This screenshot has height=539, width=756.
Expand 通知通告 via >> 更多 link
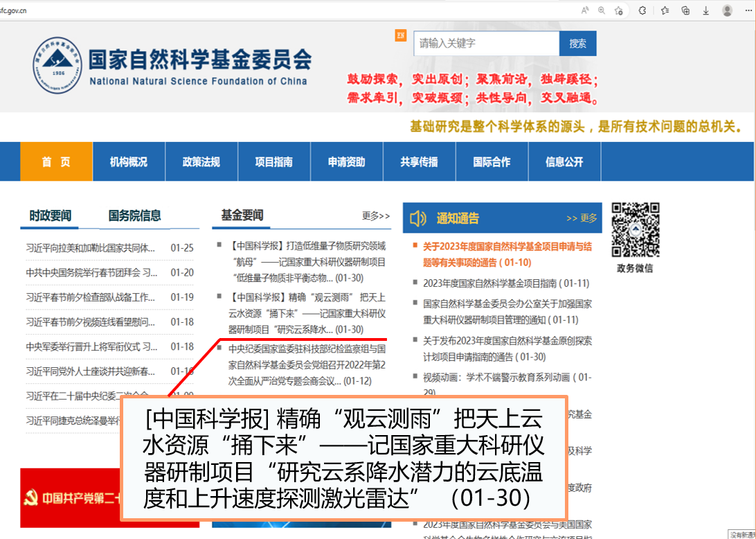581,218
